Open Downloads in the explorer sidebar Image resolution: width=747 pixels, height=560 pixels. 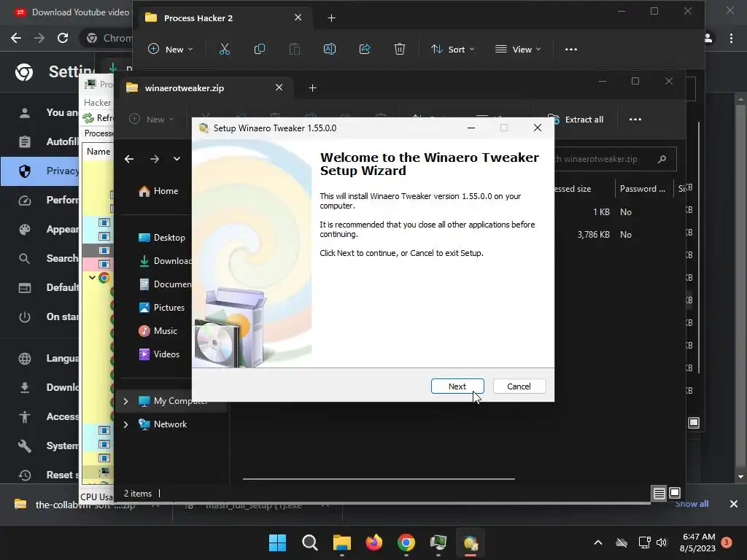pos(164,261)
